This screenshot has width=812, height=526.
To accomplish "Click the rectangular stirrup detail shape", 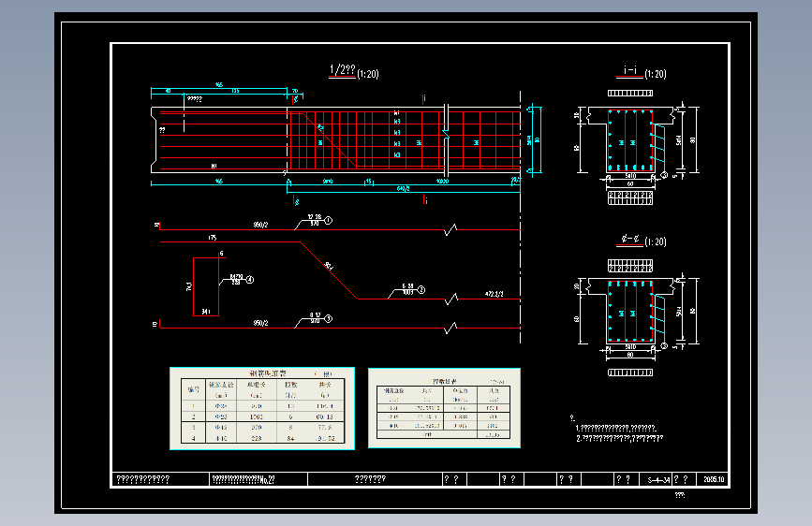I will pyautogui.click(x=206, y=286).
